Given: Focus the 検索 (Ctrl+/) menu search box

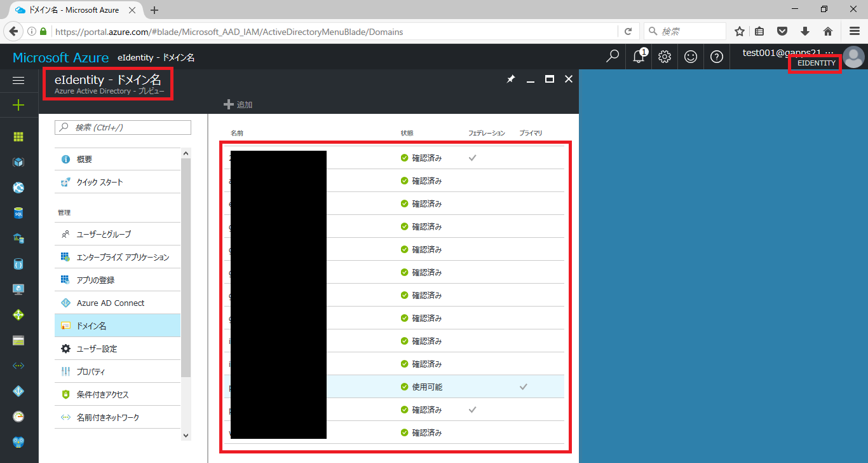Looking at the screenshot, I should click(123, 127).
